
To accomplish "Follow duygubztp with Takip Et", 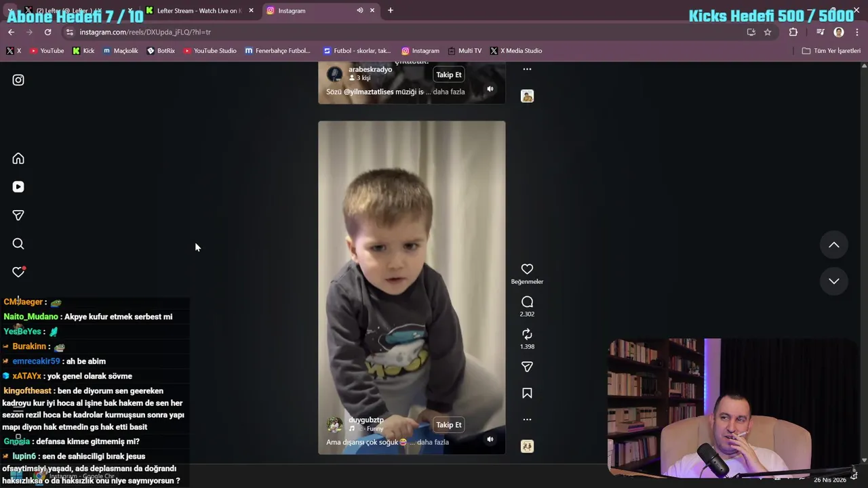I will (449, 425).
